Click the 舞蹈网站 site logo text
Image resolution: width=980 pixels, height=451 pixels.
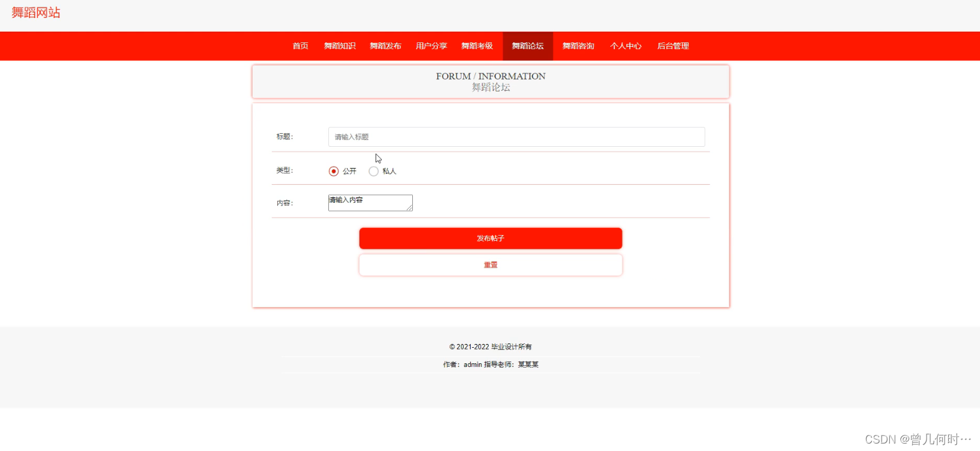(36, 12)
